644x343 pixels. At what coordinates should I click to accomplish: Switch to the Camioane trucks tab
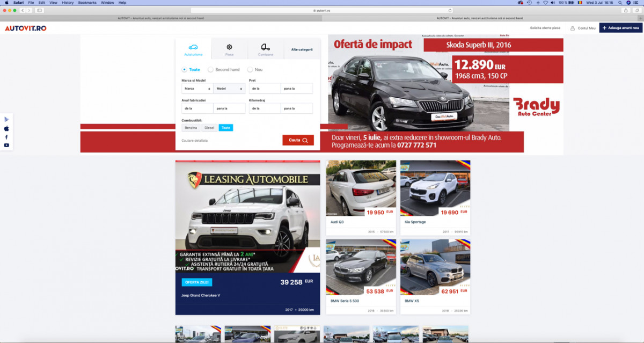pos(266,49)
